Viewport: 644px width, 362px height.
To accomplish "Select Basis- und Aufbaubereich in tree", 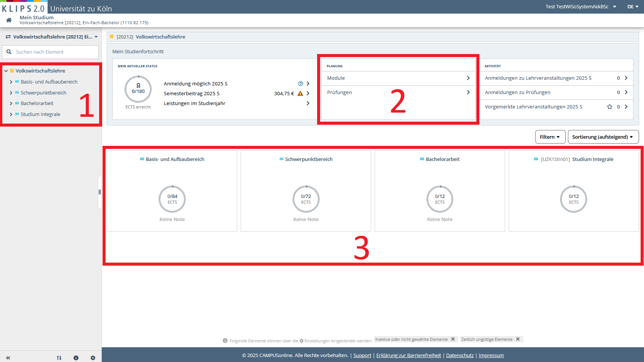I will tap(49, 82).
